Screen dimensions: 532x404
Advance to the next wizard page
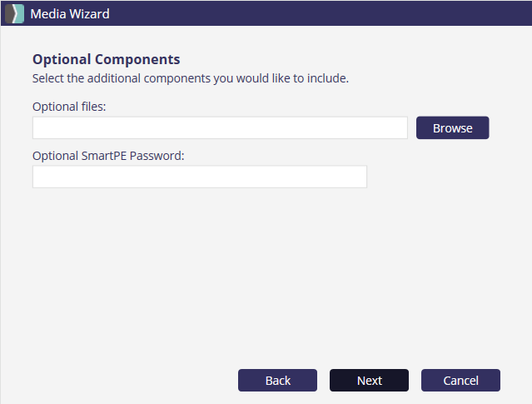pos(369,380)
